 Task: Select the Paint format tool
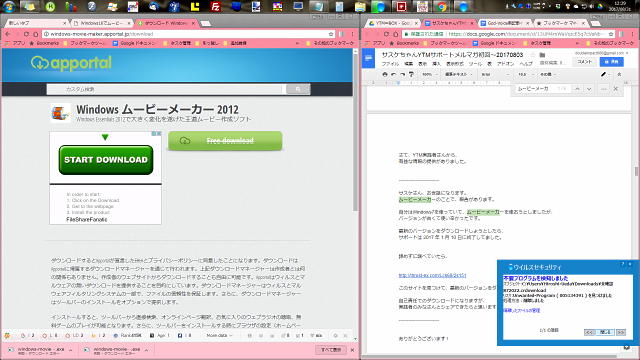(x=411, y=74)
